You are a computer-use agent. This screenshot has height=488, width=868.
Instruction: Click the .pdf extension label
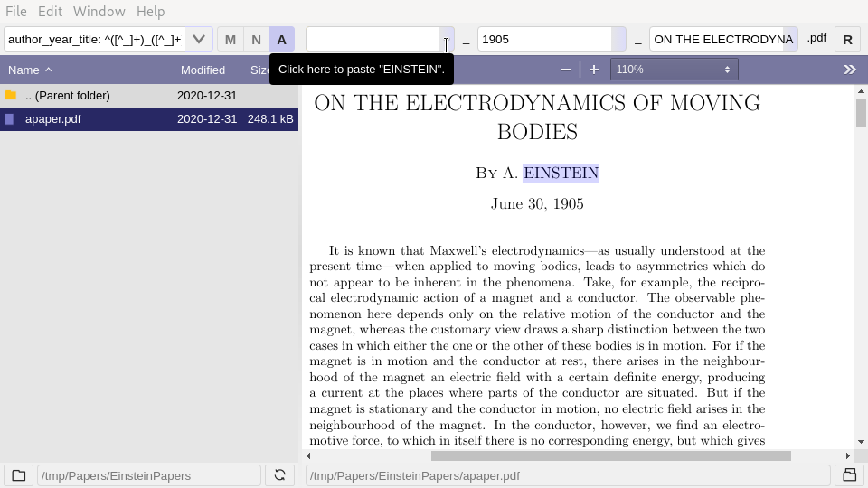816,38
